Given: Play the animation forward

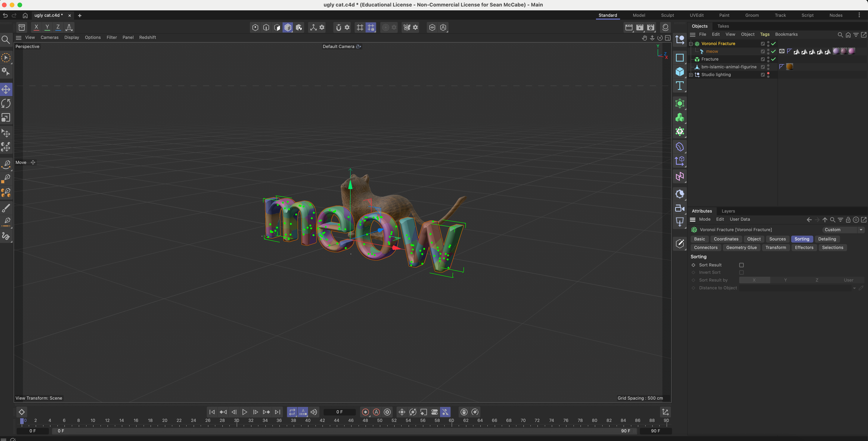Looking at the screenshot, I should [245, 412].
